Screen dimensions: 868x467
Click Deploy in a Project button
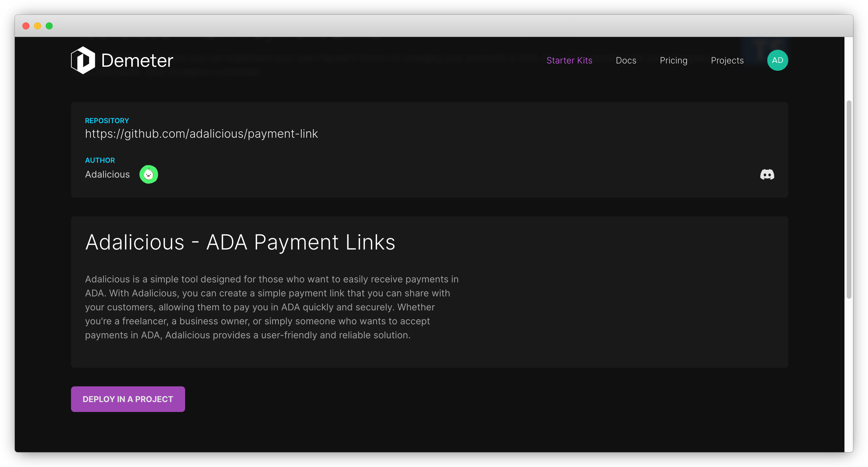click(128, 399)
